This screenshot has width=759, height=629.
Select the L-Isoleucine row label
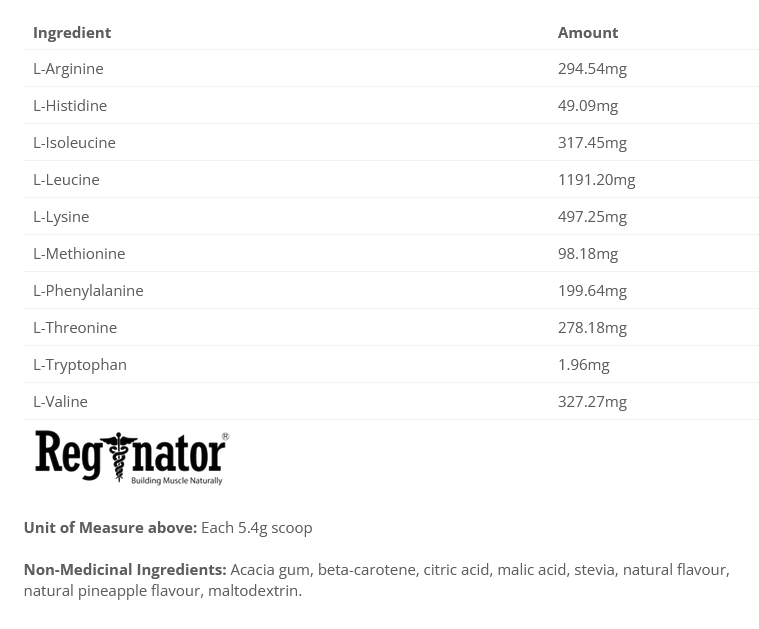[x=74, y=142]
